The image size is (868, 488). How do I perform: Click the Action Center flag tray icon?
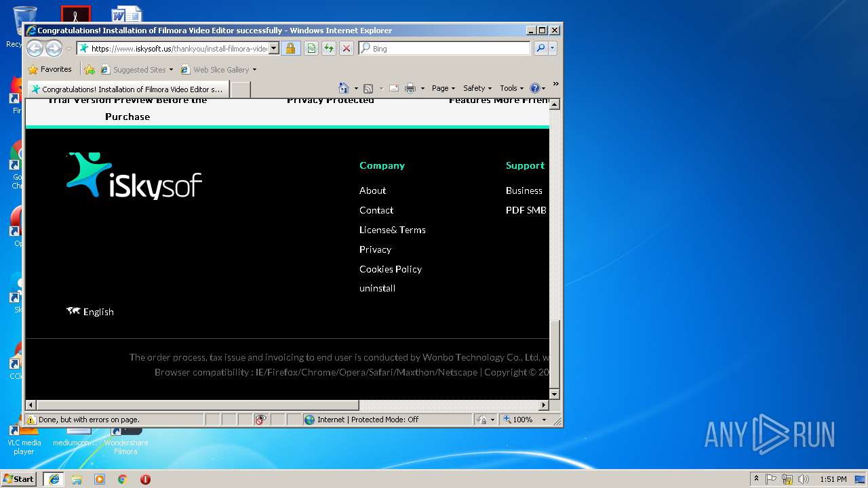[x=771, y=479]
